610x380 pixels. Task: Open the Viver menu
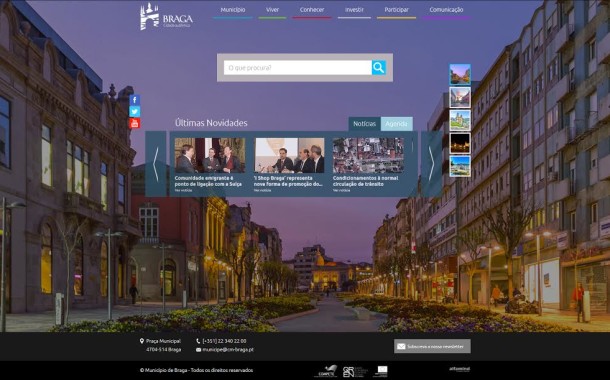coord(272,10)
